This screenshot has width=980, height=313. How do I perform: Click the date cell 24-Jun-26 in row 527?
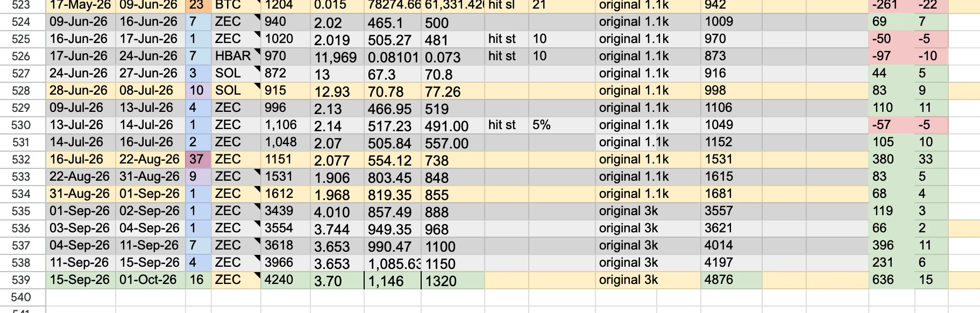click(81, 73)
